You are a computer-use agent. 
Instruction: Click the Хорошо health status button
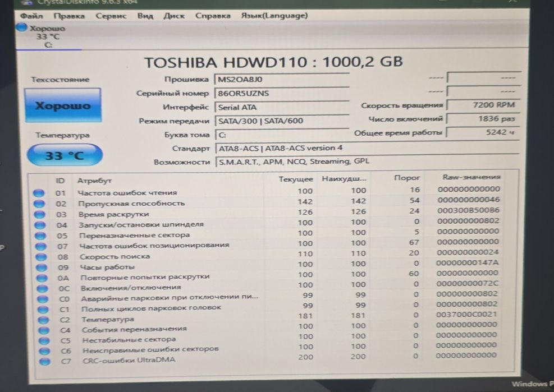pyautogui.click(x=62, y=105)
